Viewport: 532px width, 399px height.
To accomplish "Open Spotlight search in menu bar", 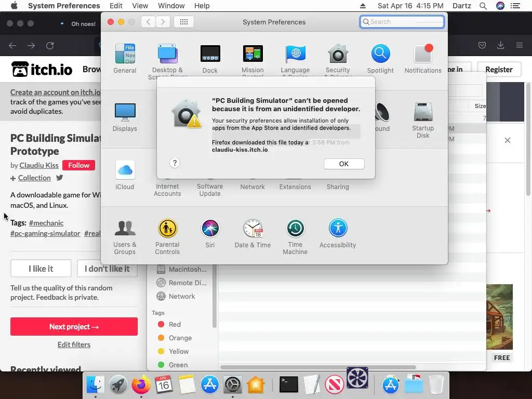I will (x=483, y=6).
